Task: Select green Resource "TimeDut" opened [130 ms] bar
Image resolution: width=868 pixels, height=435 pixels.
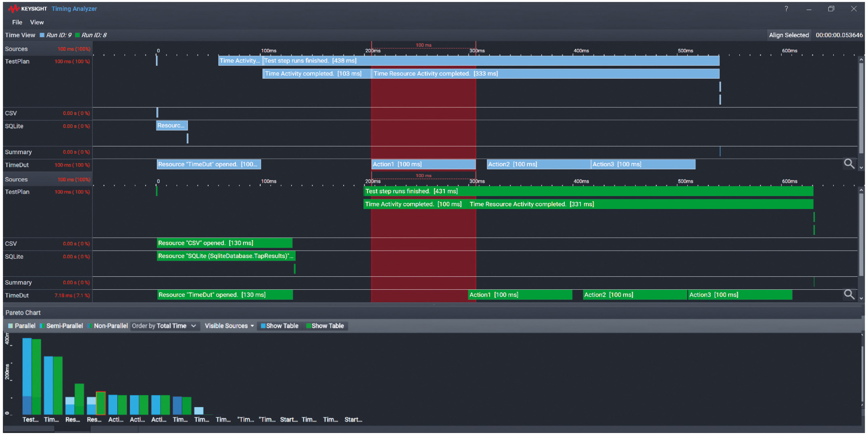Action: point(225,295)
